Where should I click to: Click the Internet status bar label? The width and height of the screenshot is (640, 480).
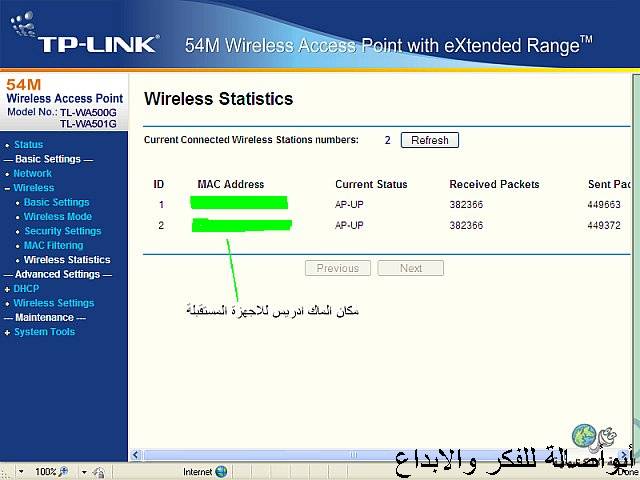click(198, 472)
